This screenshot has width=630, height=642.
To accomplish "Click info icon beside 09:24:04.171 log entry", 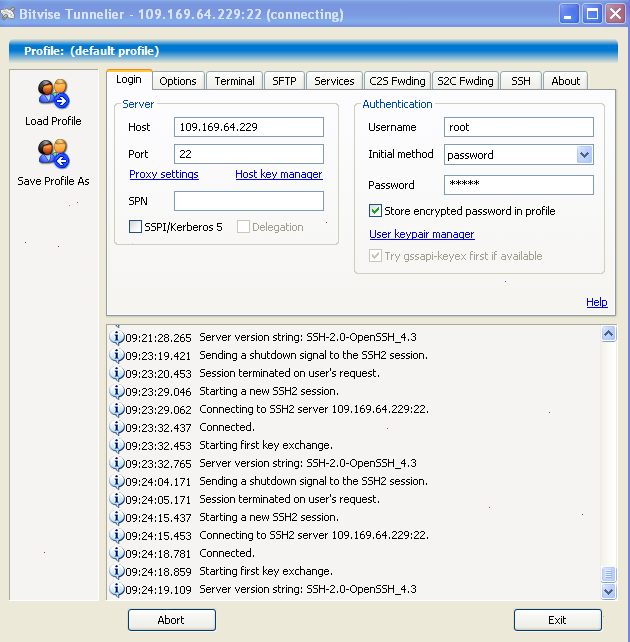I will pyautogui.click(x=117, y=482).
